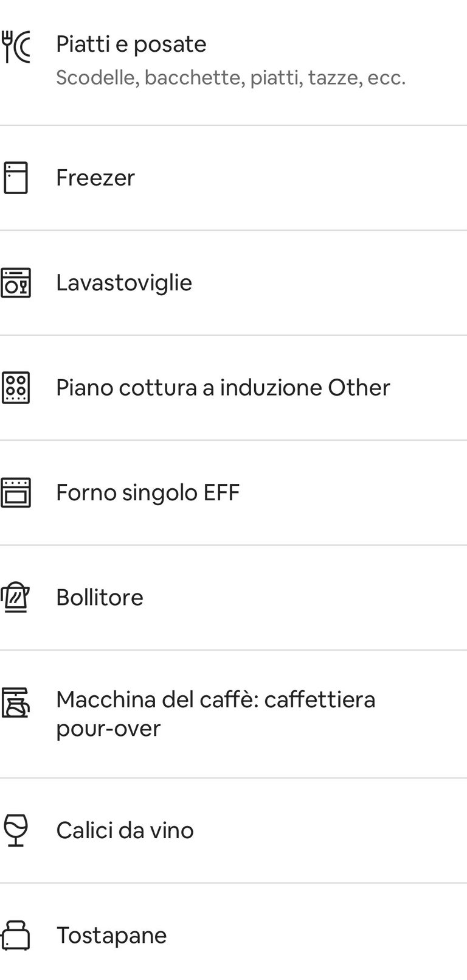This screenshot has width=467, height=980.
Task: Click the coffee maker icon
Action: (16, 703)
